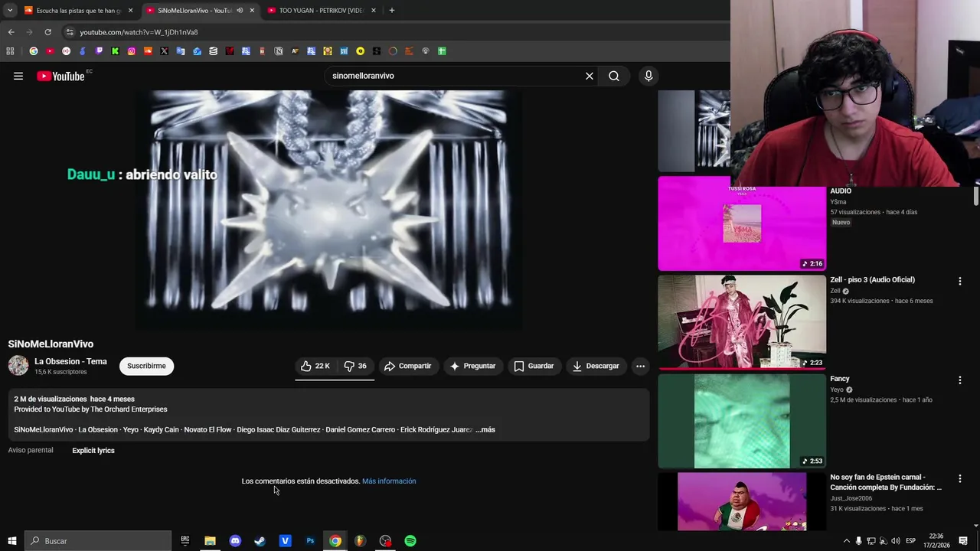Open Twitch bookmark icon
Screen dimensions: 980x551
[x=99, y=51]
